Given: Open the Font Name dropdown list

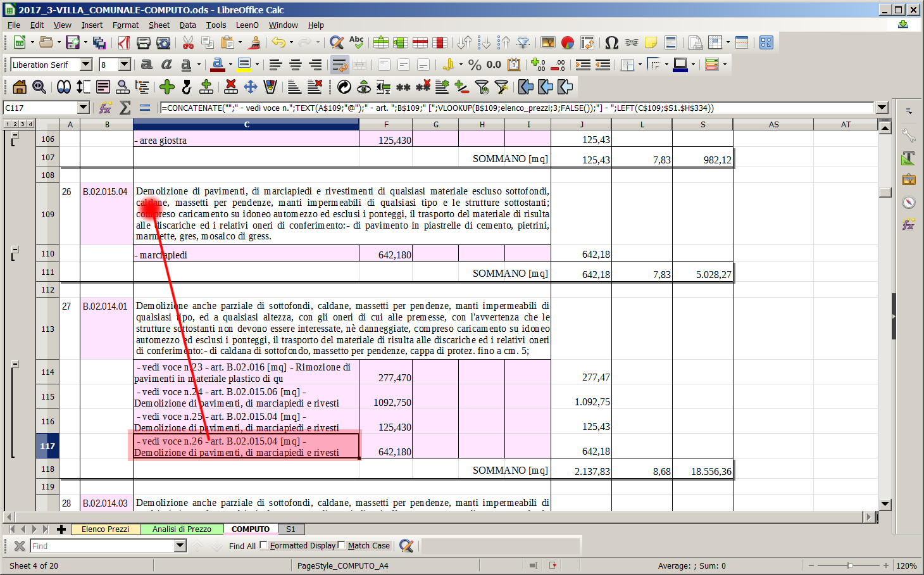Looking at the screenshot, I should tap(86, 65).
